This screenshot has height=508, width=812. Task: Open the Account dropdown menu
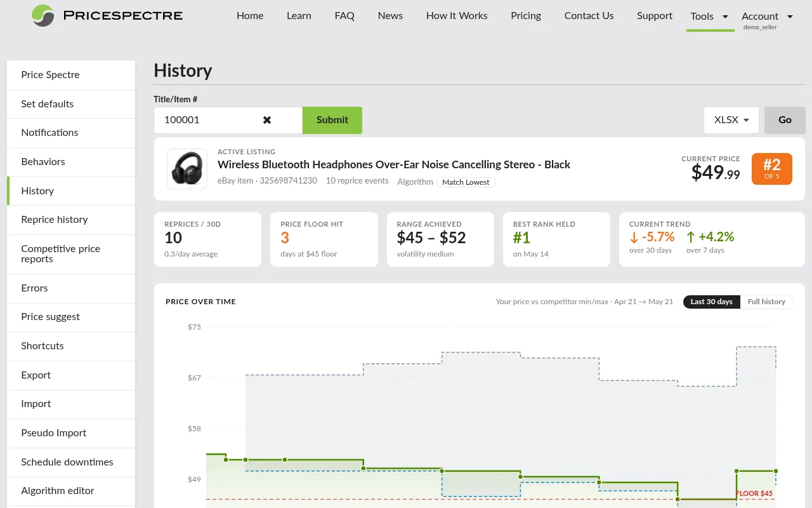pyautogui.click(x=767, y=17)
